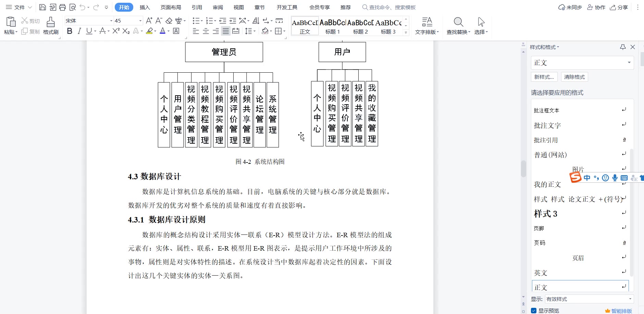Image resolution: width=644 pixels, height=314 pixels.
Task: Click the Clear Format button
Action: (x=574, y=77)
